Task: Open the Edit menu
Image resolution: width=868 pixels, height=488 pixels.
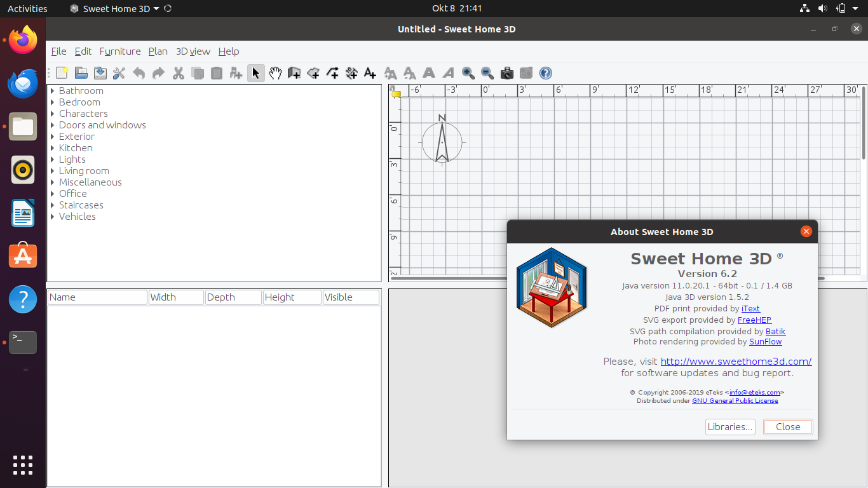Action: 83,51
